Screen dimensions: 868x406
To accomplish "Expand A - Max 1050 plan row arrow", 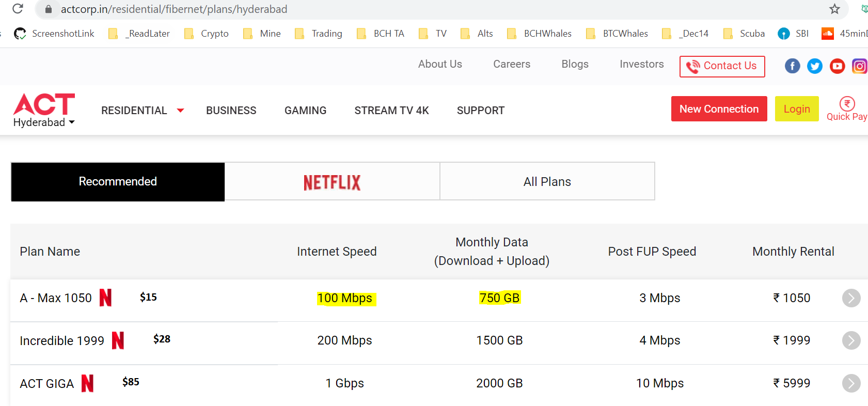I will [x=851, y=298].
